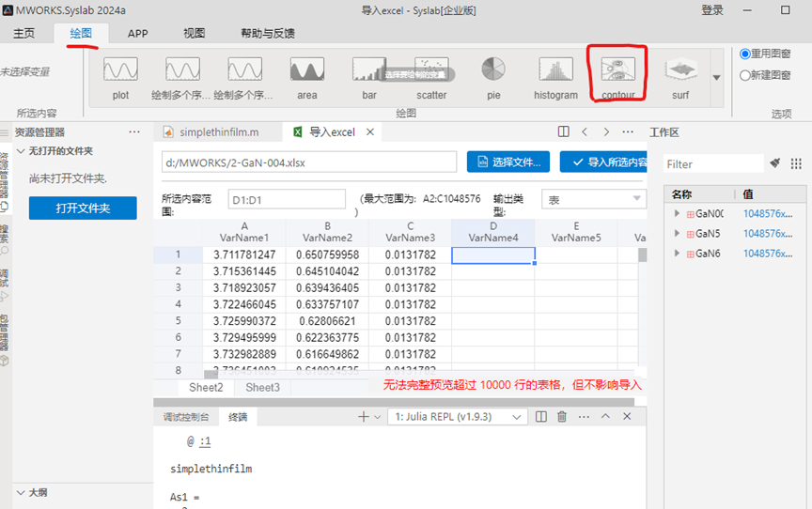812x509 pixels.
Task: Enable the 重用图窗 radio option
Action: [744, 54]
